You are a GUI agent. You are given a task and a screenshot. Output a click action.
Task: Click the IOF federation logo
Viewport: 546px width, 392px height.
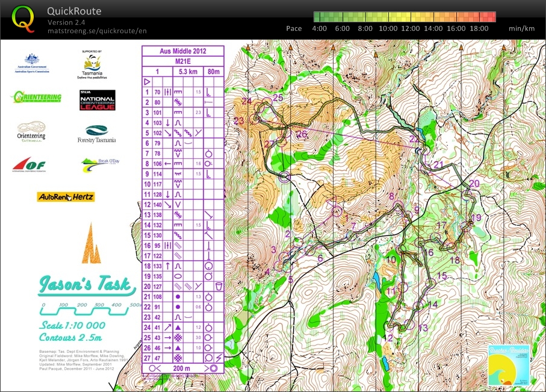click(x=28, y=164)
